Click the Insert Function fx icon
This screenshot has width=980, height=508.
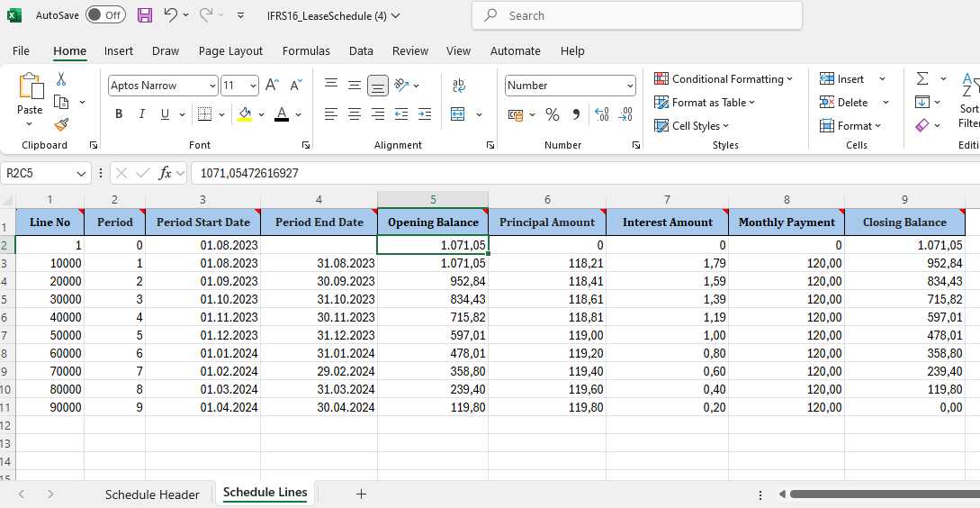(x=165, y=173)
